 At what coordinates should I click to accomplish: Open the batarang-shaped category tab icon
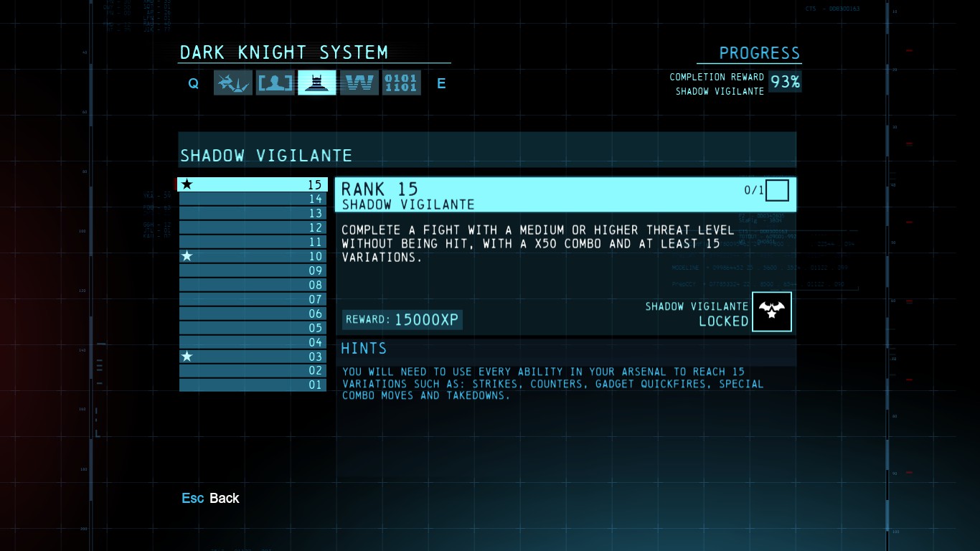[x=233, y=83]
